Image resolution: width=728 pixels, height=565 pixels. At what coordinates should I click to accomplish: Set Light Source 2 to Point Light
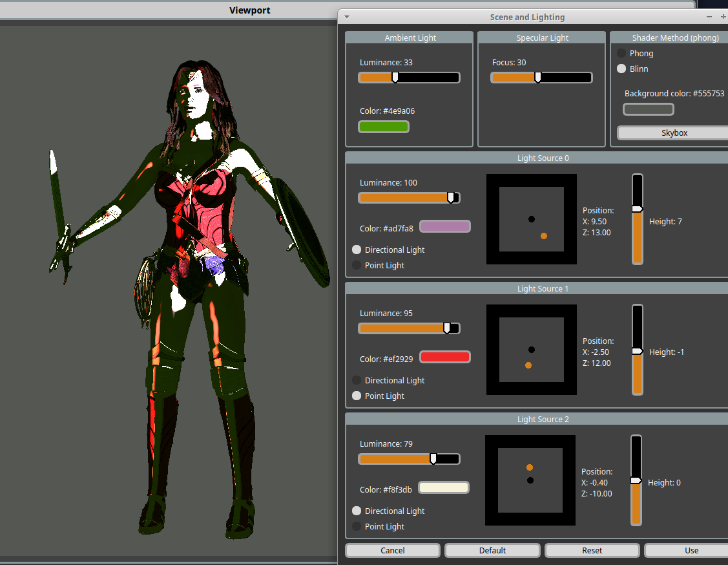(357, 526)
